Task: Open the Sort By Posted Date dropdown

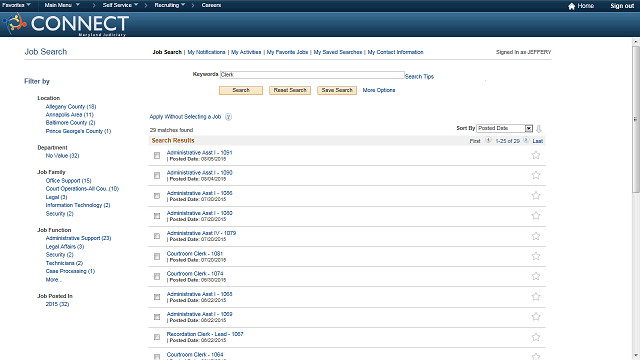Action: (x=504, y=128)
